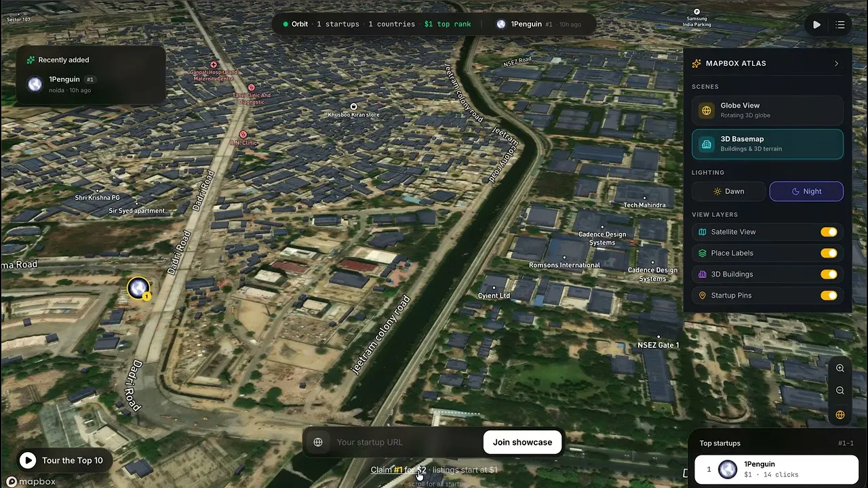Switch lighting to Night
Image resolution: width=868 pixels, height=488 pixels.
point(806,191)
